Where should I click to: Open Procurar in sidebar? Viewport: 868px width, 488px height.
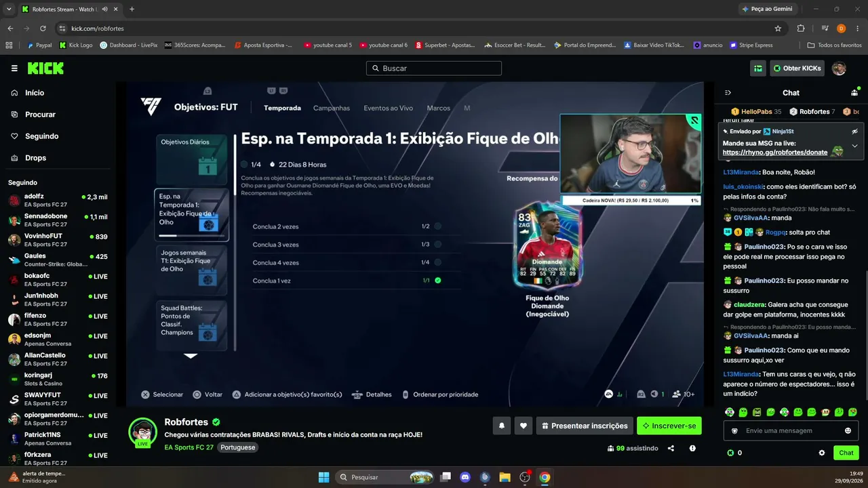(33, 115)
